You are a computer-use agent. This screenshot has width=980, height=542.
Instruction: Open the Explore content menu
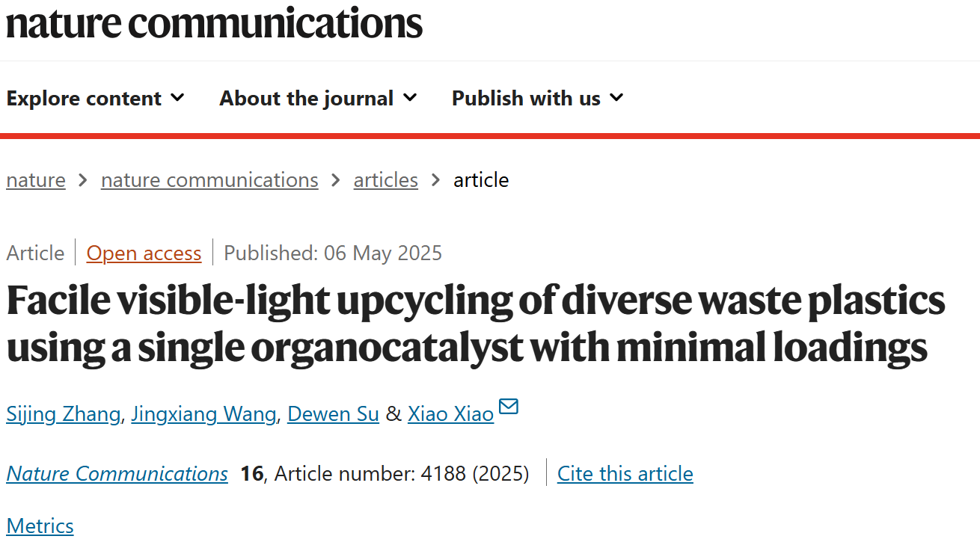coord(96,99)
